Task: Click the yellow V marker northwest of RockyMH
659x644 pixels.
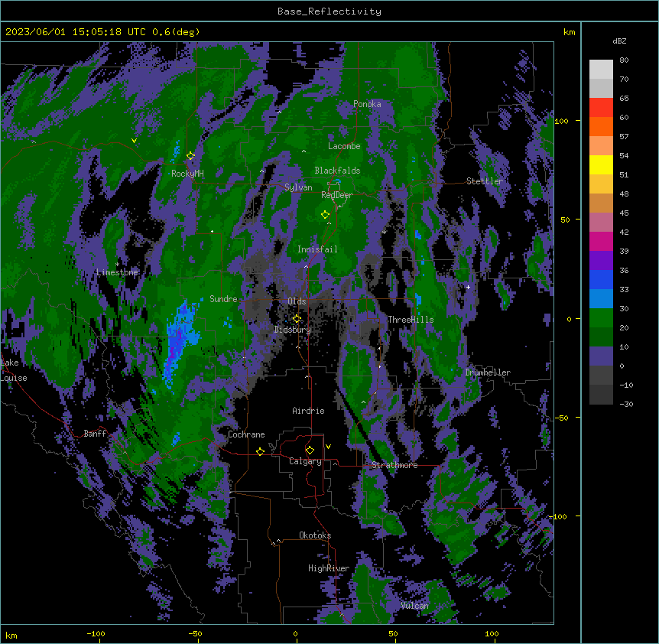Action: [x=134, y=141]
